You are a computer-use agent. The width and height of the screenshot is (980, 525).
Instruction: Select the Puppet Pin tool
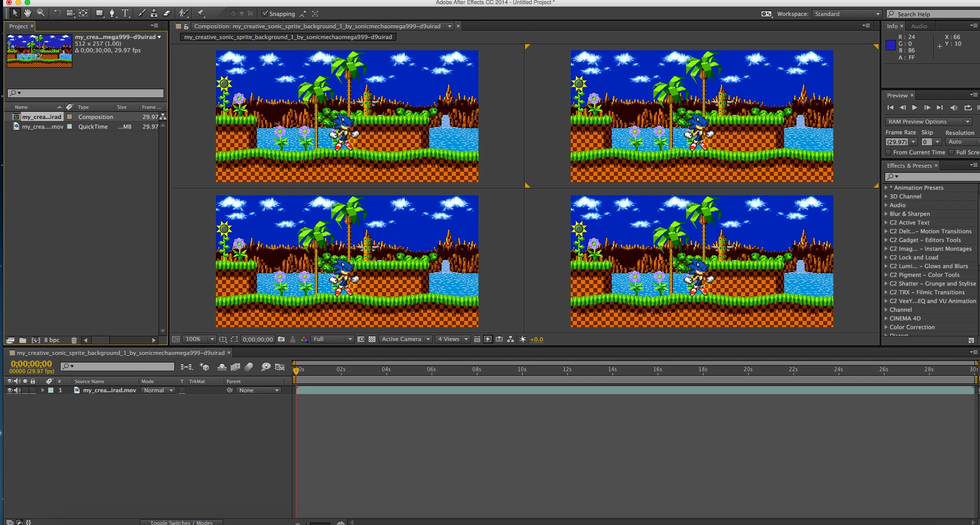(201, 13)
